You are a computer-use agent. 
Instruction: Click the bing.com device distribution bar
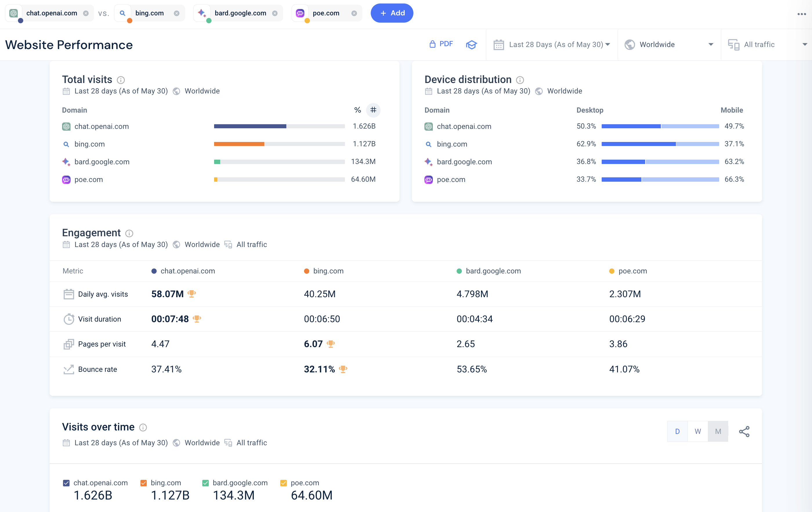click(660, 144)
